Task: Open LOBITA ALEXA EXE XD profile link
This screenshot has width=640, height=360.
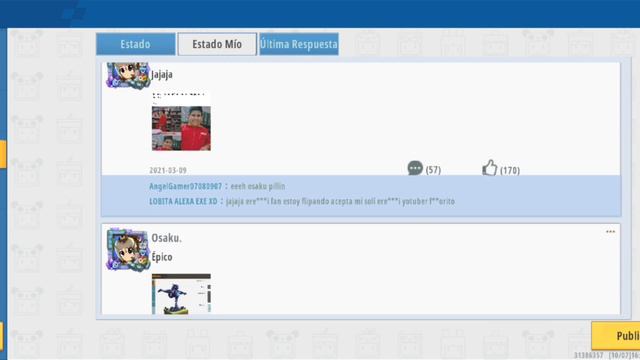Action: [183, 201]
